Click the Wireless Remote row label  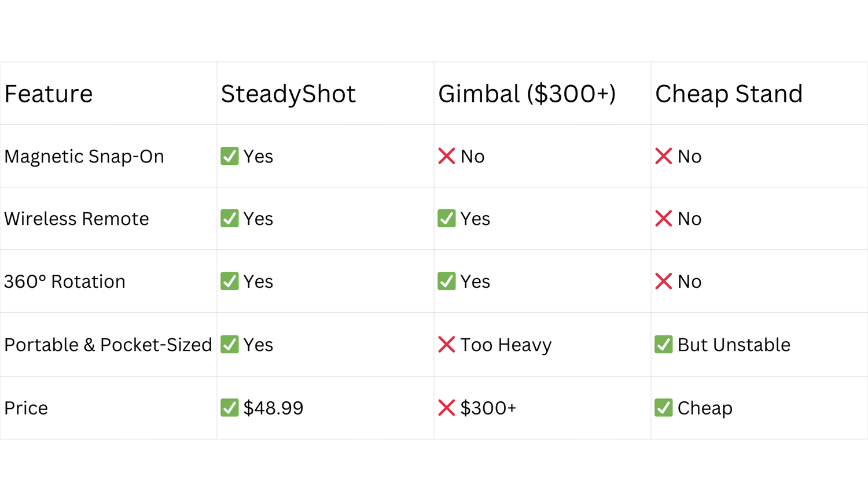pos(76,219)
